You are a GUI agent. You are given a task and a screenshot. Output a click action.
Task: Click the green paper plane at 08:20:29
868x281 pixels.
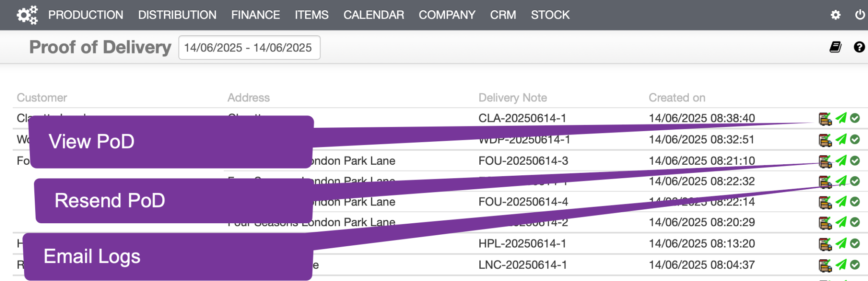841,222
